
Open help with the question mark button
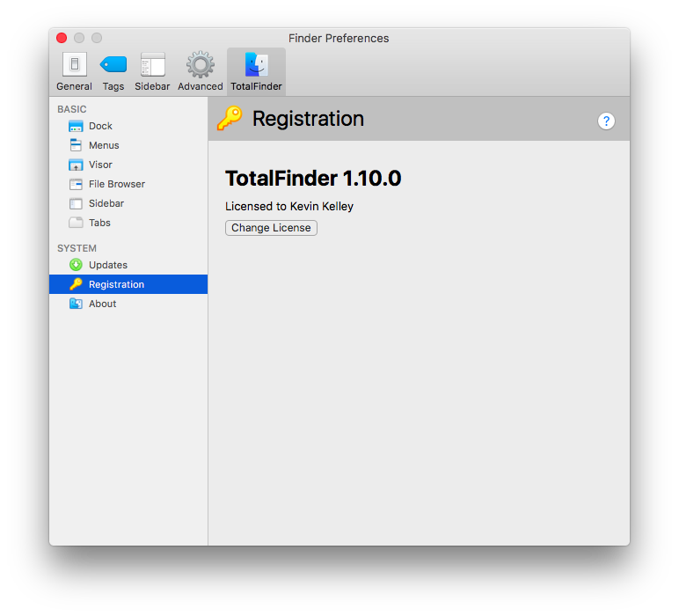point(606,121)
